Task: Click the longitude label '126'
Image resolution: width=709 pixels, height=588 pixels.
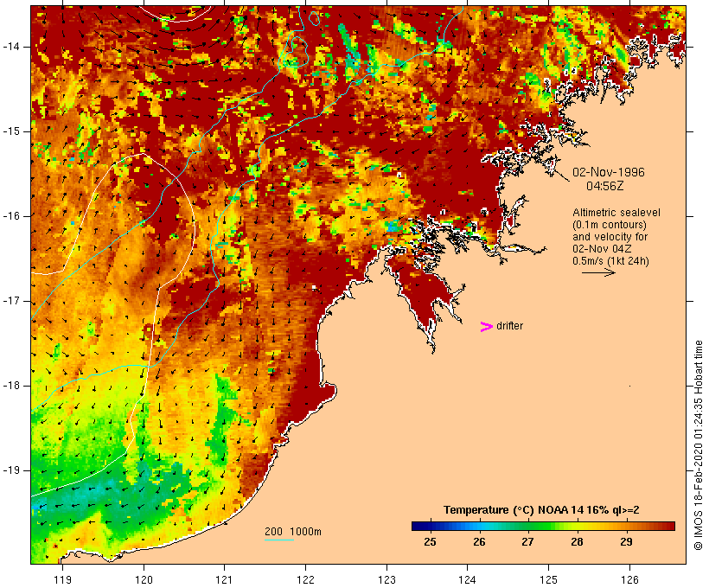Action: point(629,579)
